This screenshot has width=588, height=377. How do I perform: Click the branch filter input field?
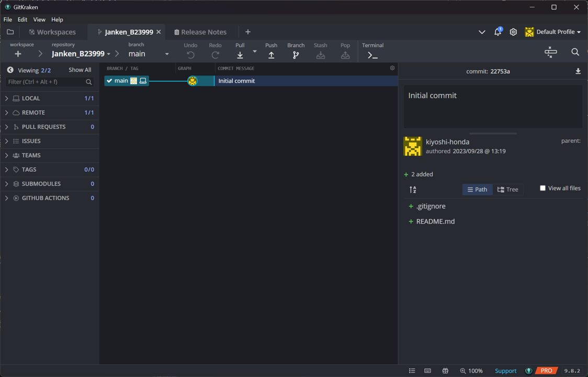(46, 82)
